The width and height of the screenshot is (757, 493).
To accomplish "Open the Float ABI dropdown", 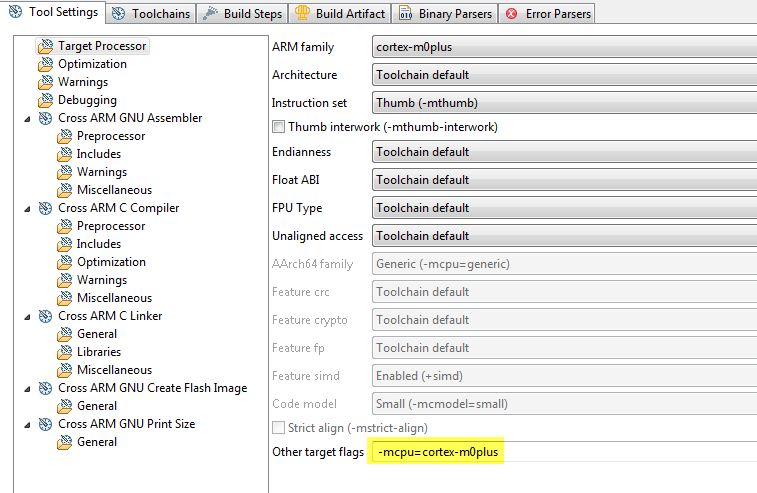I will (564, 180).
